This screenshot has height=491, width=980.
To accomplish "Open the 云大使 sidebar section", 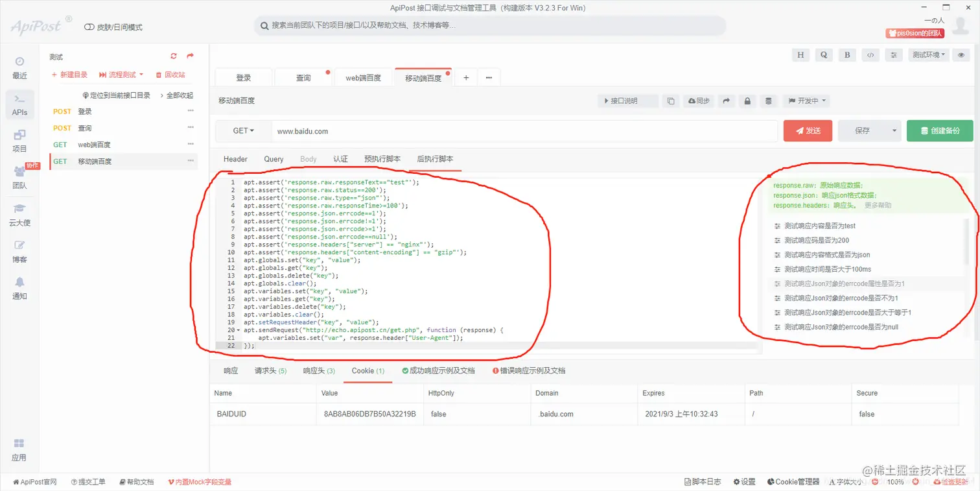I will pyautogui.click(x=19, y=215).
